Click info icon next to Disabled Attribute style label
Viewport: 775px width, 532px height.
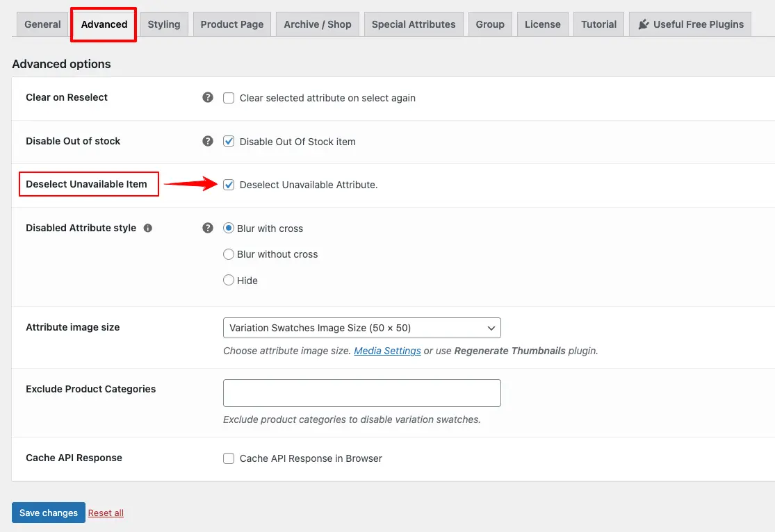tap(147, 228)
